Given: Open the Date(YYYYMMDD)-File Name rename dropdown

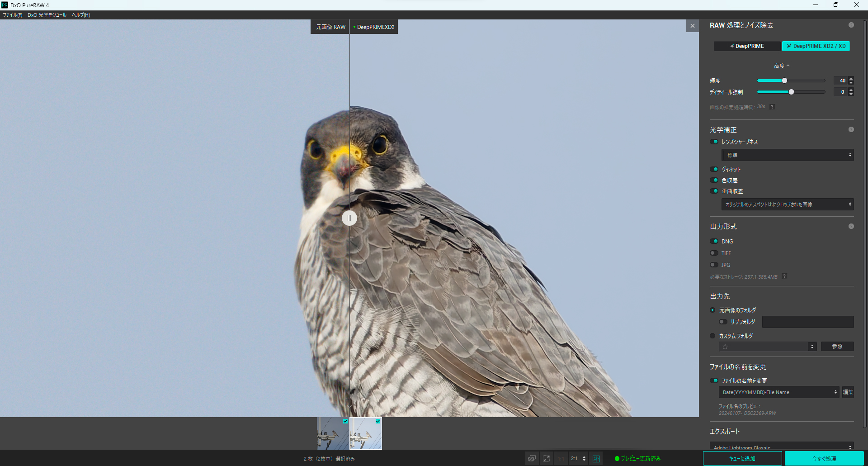Looking at the screenshot, I should [778, 392].
